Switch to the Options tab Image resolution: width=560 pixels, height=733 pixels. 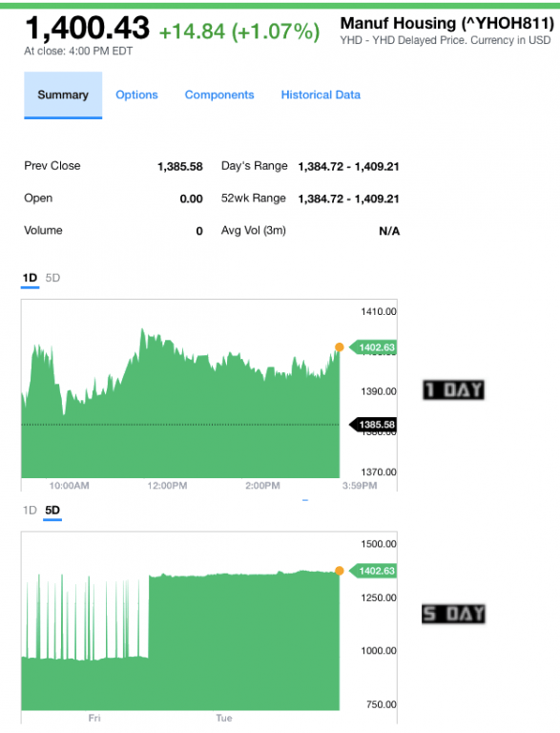tap(136, 94)
